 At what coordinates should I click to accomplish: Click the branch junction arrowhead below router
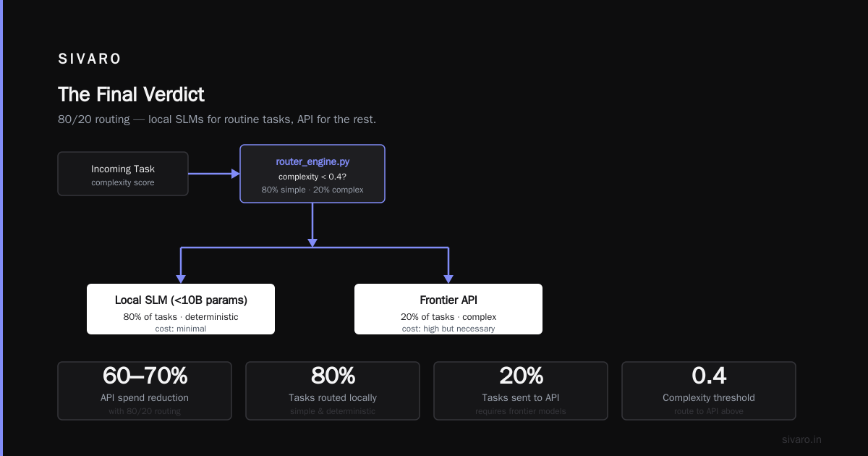pos(312,243)
